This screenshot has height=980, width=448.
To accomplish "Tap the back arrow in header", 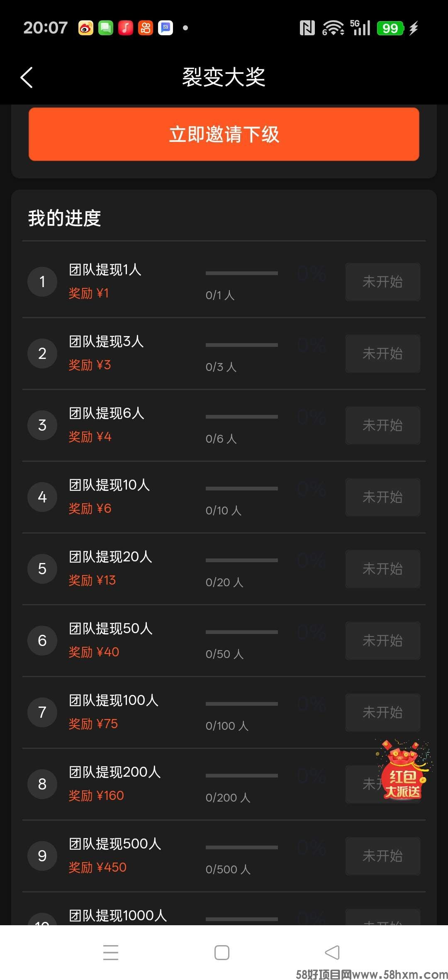I will click(27, 78).
